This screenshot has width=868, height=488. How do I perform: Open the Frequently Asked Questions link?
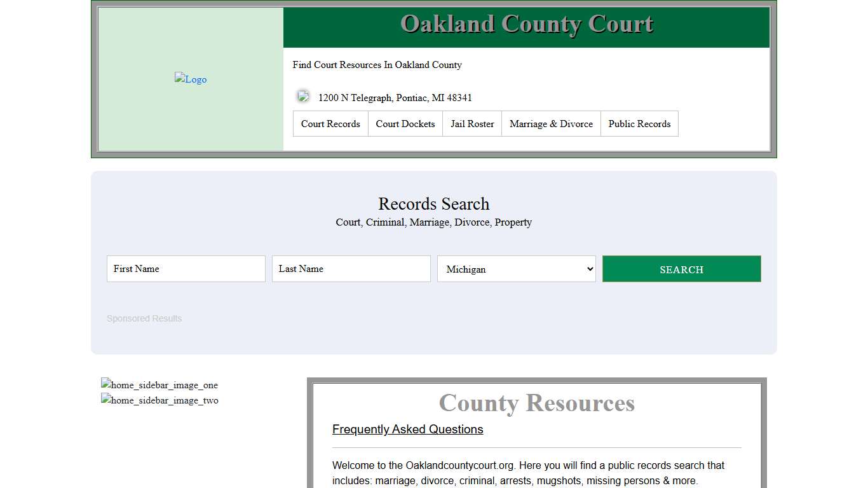pyautogui.click(x=407, y=429)
